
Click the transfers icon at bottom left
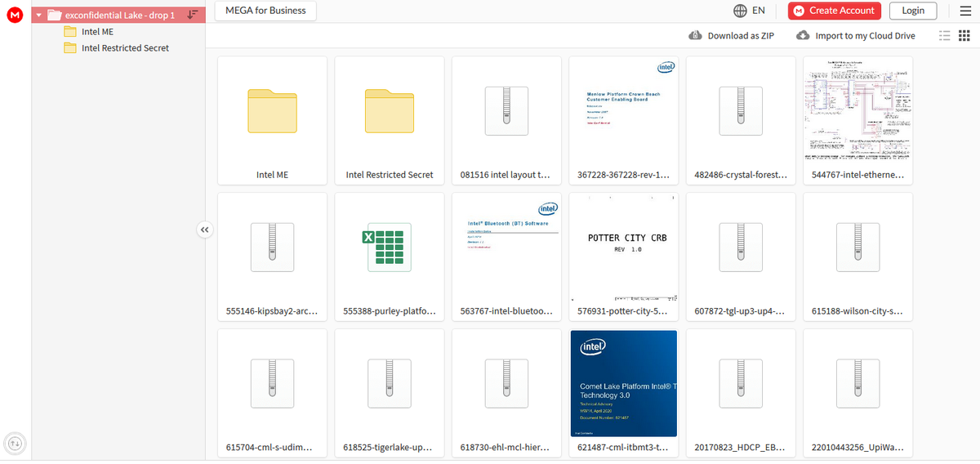(14, 444)
